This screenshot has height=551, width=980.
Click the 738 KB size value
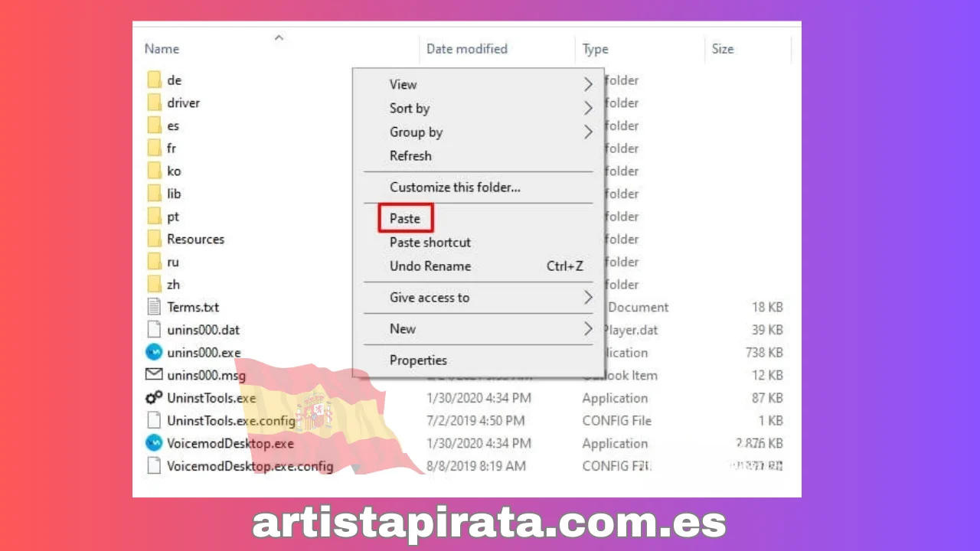point(763,353)
